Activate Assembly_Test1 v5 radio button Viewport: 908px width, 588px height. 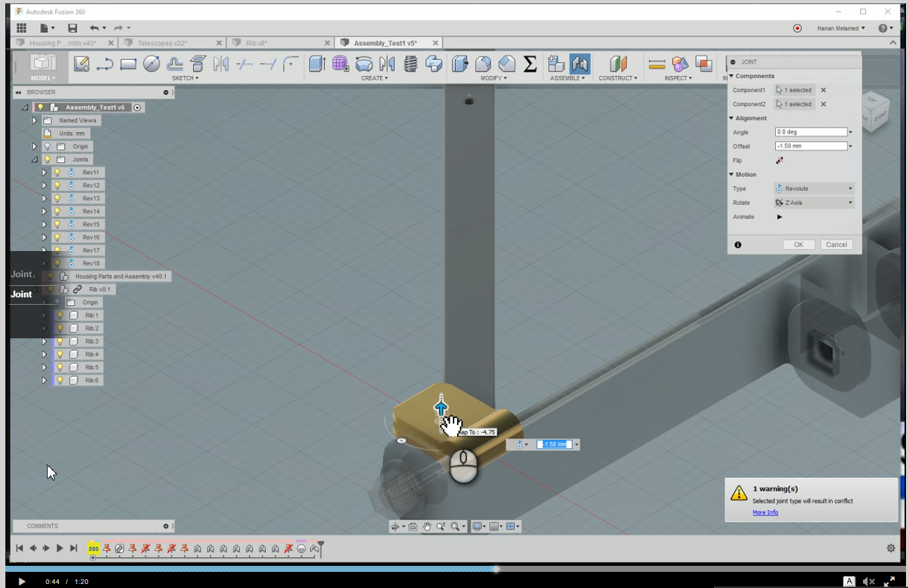138,107
